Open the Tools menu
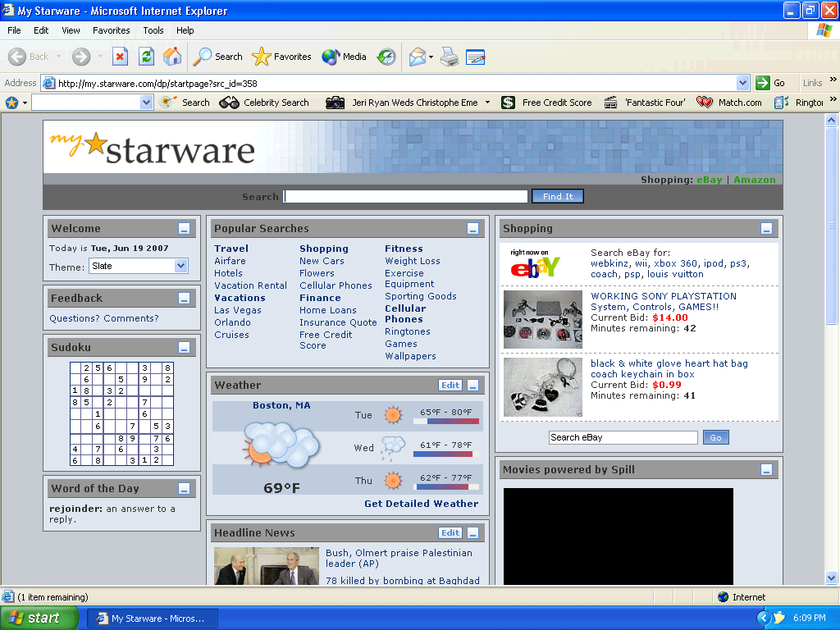The image size is (840, 630). click(x=153, y=30)
